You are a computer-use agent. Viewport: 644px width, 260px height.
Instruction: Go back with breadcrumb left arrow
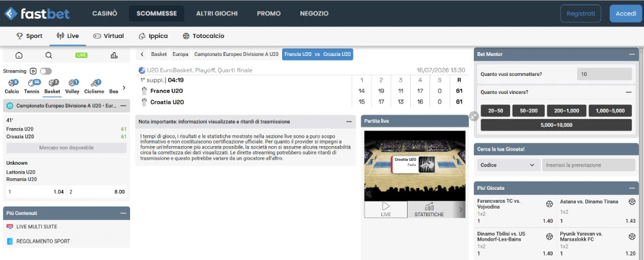tap(142, 54)
